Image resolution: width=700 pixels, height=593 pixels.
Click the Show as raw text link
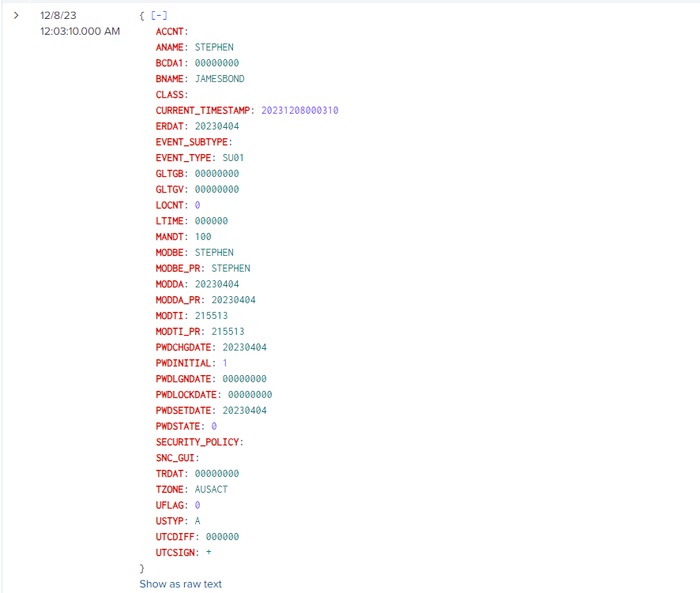point(181,584)
